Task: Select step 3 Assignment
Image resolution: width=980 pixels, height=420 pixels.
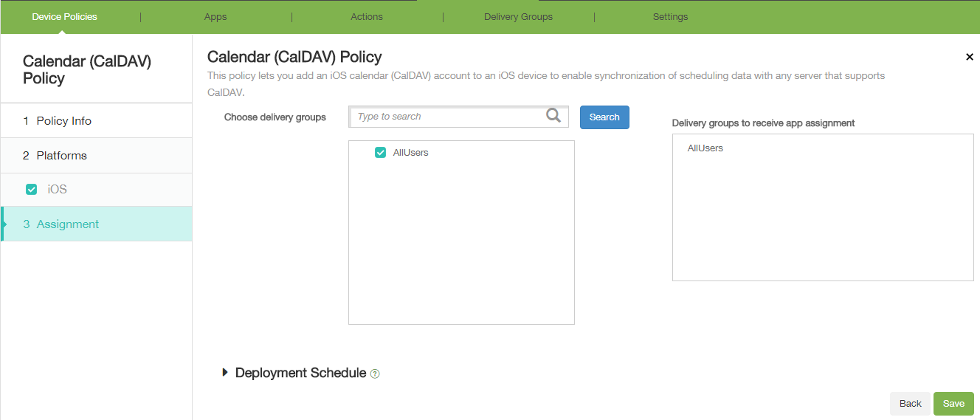Action: point(68,224)
